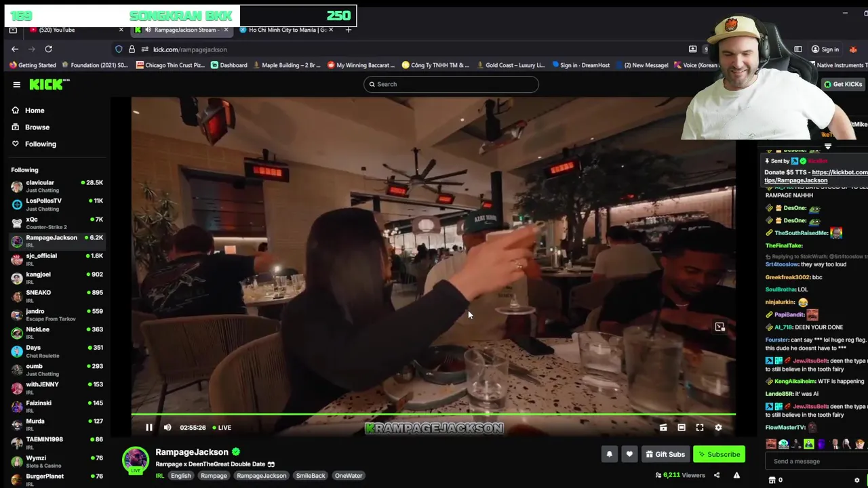The image size is (868, 488).
Task: Select the SmileBack tag
Action: (x=311, y=476)
